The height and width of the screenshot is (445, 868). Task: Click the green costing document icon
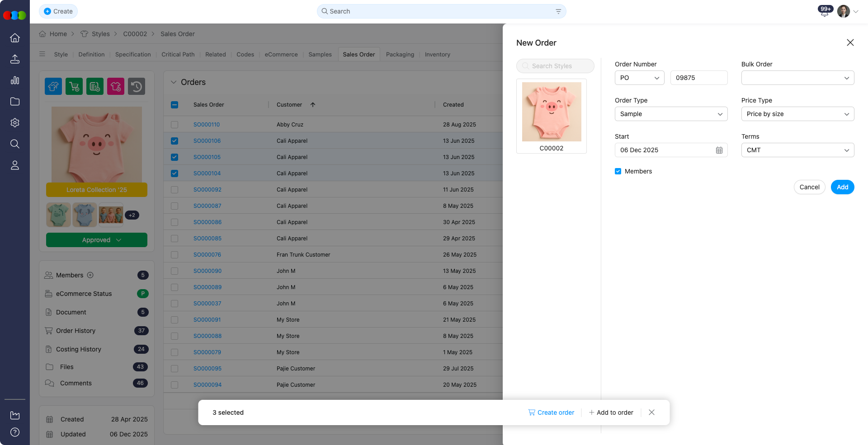95,86
